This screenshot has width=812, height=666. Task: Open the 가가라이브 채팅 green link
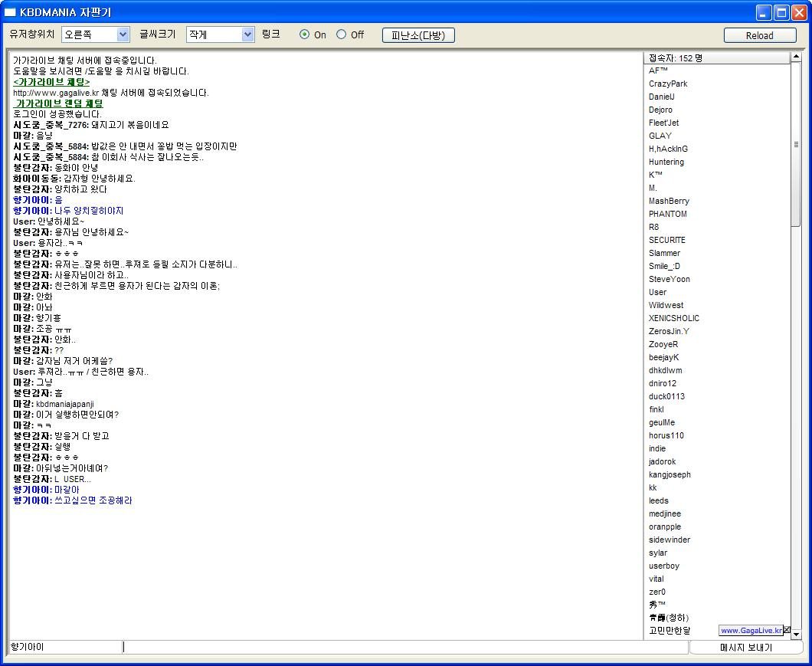51,82
